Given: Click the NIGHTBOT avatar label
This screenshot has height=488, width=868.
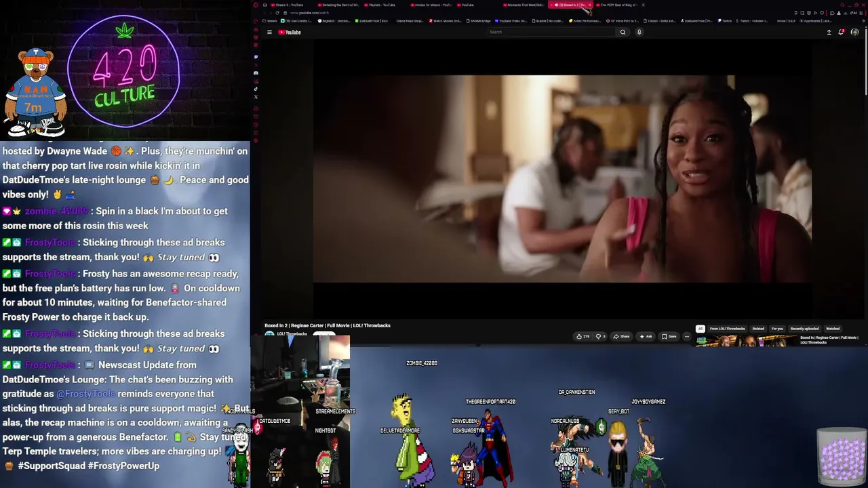Looking at the screenshot, I should [x=325, y=430].
